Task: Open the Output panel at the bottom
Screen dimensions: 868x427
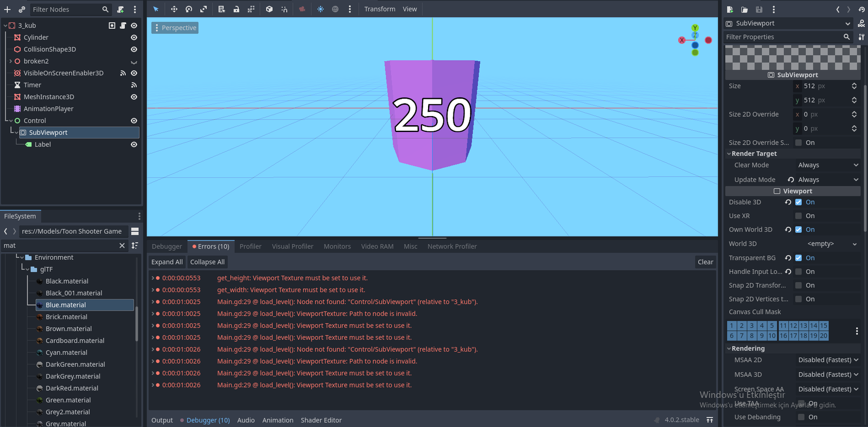Action: point(162,420)
